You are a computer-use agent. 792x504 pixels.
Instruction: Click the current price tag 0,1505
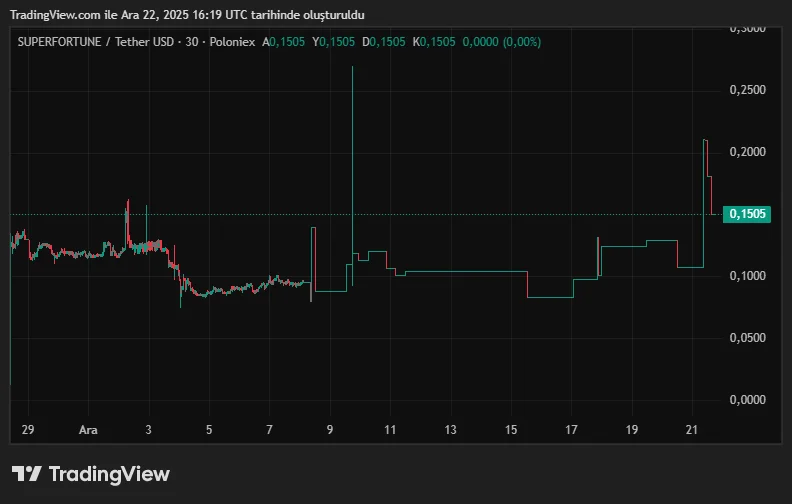coord(747,214)
